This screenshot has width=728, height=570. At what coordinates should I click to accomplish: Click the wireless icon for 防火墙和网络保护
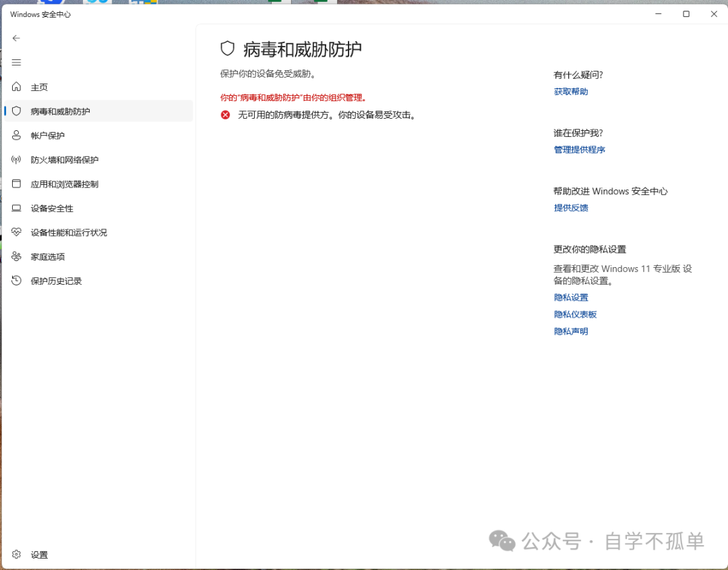(x=16, y=159)
